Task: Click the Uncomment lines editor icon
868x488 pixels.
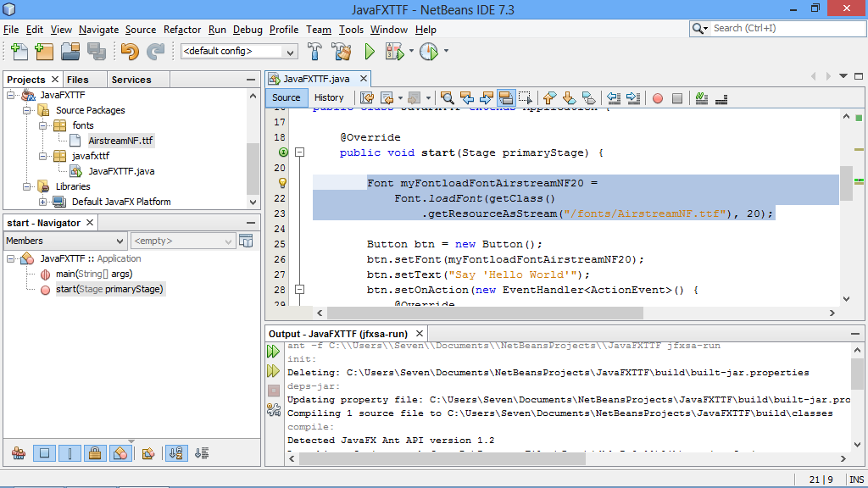Action: tap(721, 98)
